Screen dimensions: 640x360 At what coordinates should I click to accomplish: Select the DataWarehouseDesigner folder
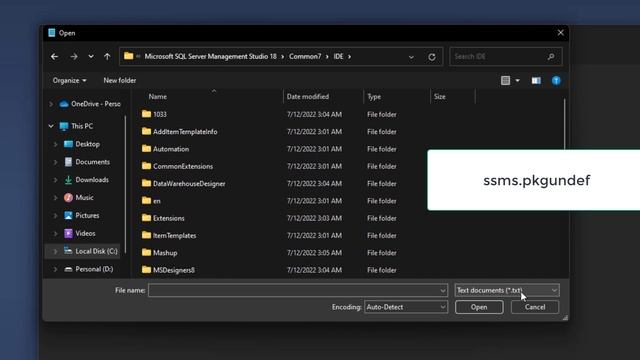tap(183, 184)
